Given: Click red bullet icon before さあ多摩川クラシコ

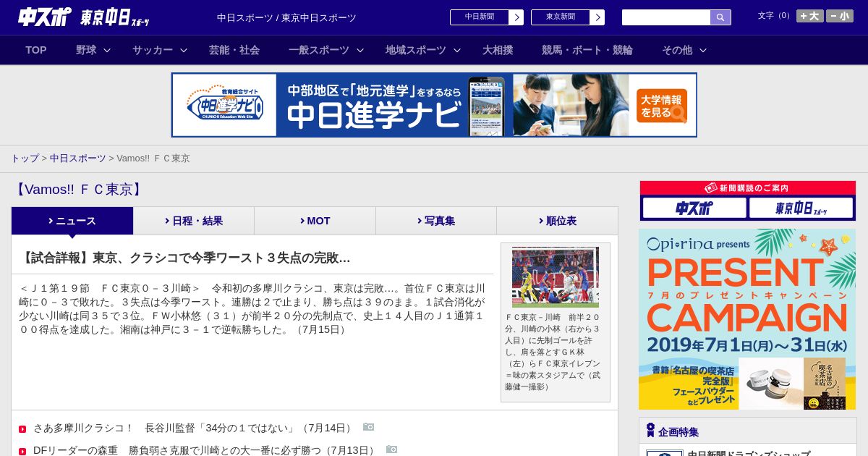Looking at the screenshot, I should 22,429.
